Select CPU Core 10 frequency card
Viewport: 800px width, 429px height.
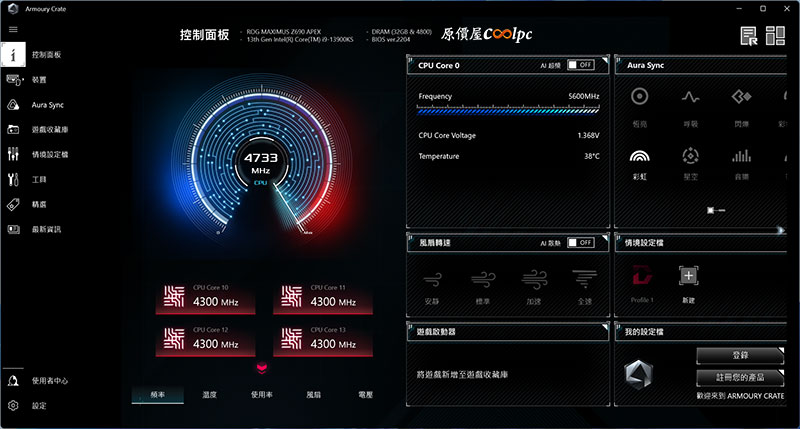(x=206, y=298)
